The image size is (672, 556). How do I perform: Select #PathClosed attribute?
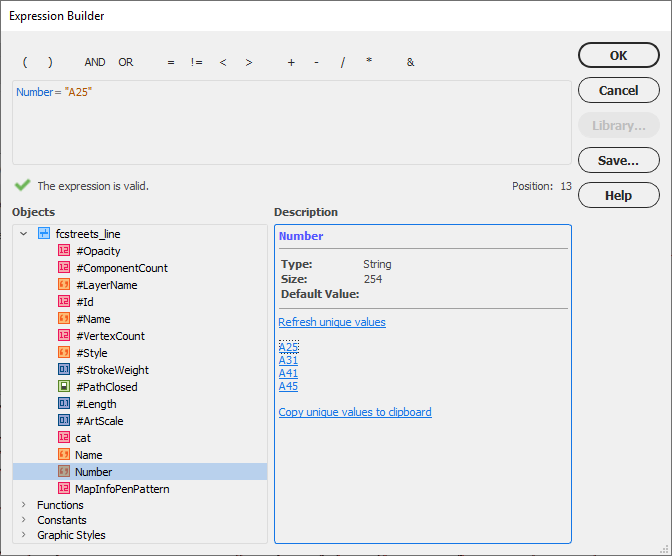[x=106, y=387]
